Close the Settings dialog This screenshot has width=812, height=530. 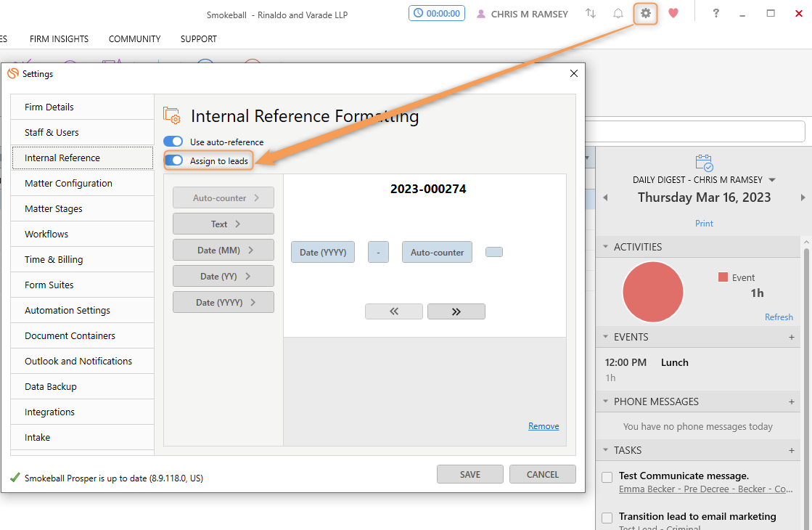tap(574, 73)
